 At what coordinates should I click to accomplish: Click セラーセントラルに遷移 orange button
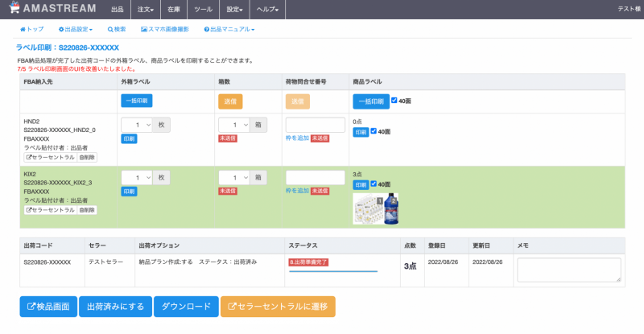point(278,307)
